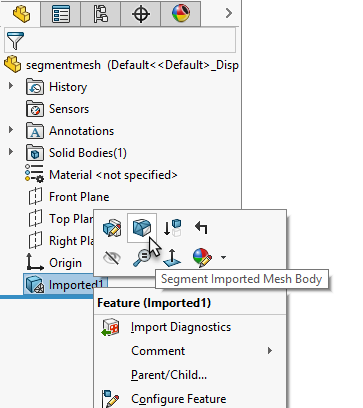Screen dimensions: 363x408
Task: Select Parent/Child... menu entry
Action: click(x=169, y=375)
